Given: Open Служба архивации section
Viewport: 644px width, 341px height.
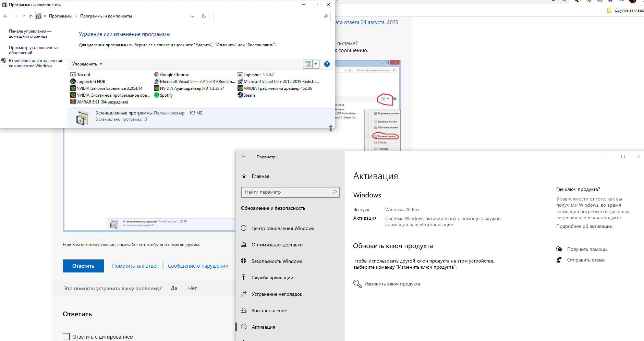Looking at the screenshot, I should click(x=267, y=278).
